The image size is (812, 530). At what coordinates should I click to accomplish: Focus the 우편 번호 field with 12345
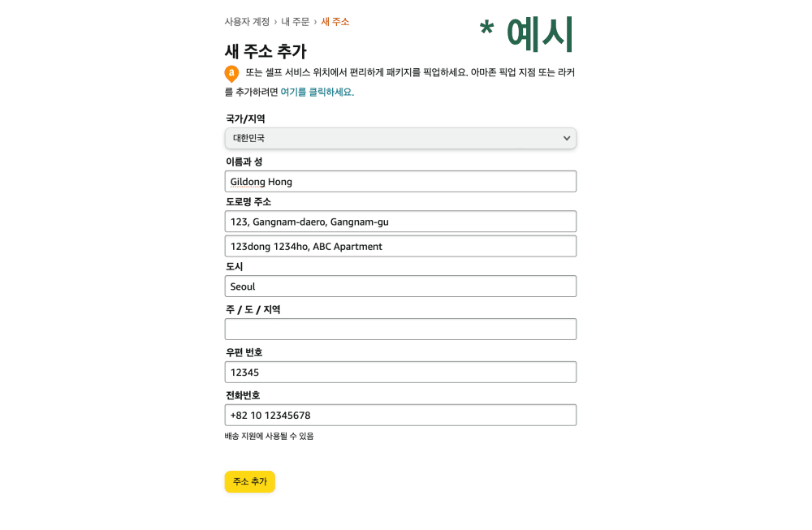[x=400, y=373]
